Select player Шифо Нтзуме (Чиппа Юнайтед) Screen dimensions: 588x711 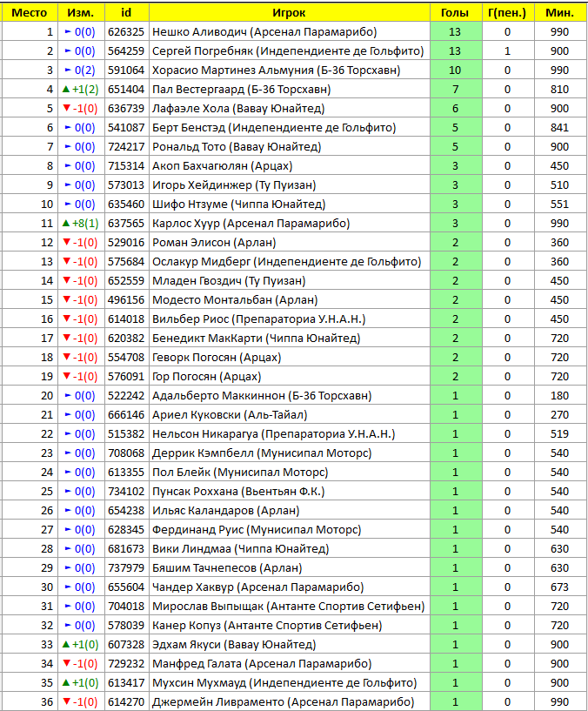pyautogui.click(x=239, y=204)
